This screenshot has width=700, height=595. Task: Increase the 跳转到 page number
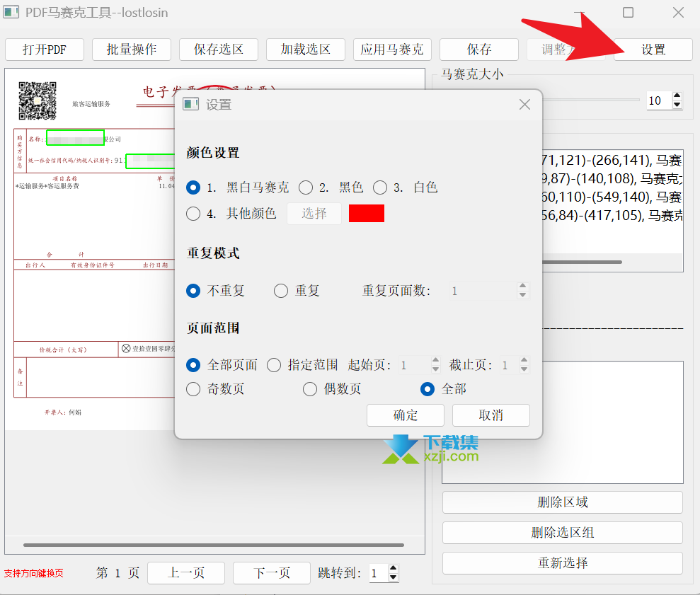[x=394, y=569]
